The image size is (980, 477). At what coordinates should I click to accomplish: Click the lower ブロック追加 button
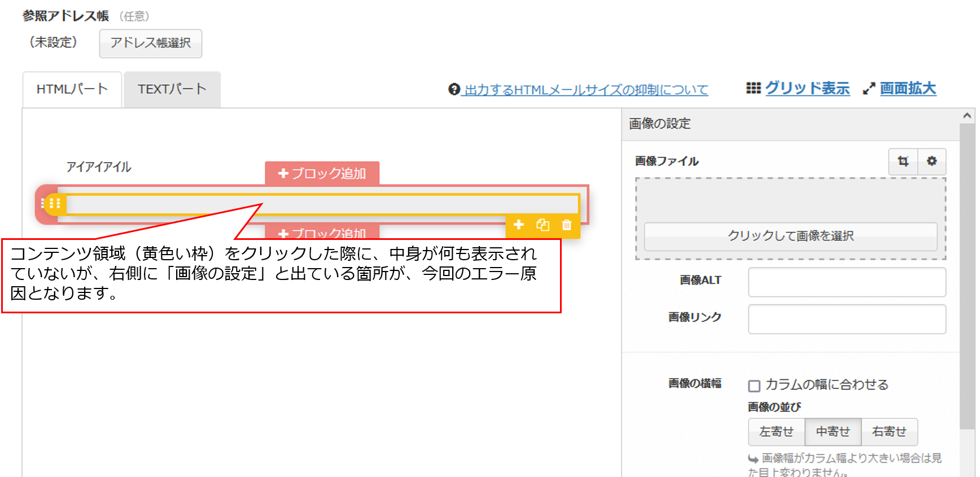[322, 232]
